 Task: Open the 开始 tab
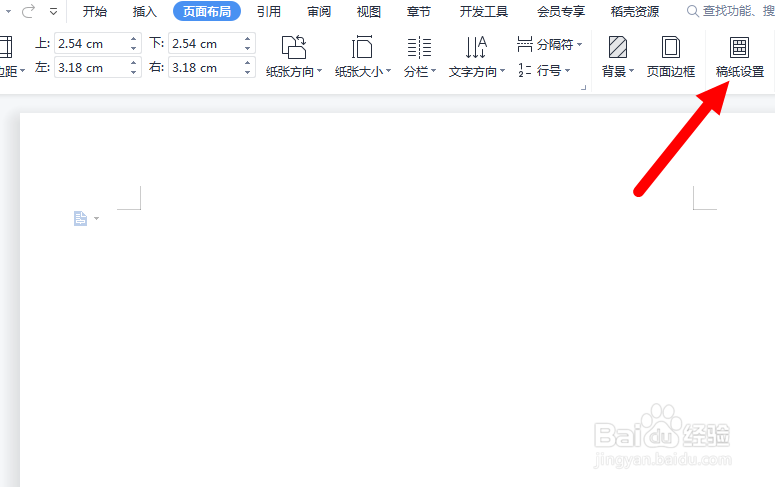pos(94,11)
